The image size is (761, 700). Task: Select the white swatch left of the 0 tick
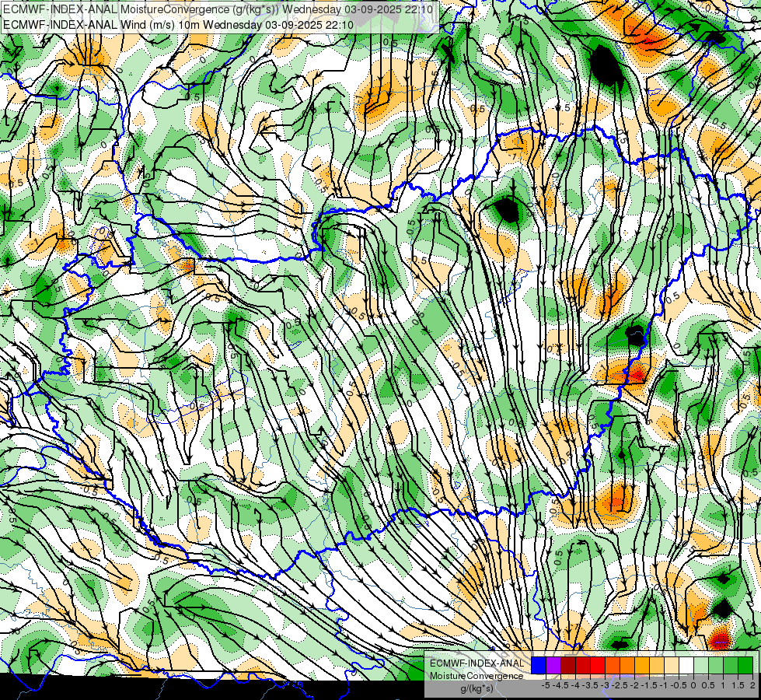tap(686, 666)
